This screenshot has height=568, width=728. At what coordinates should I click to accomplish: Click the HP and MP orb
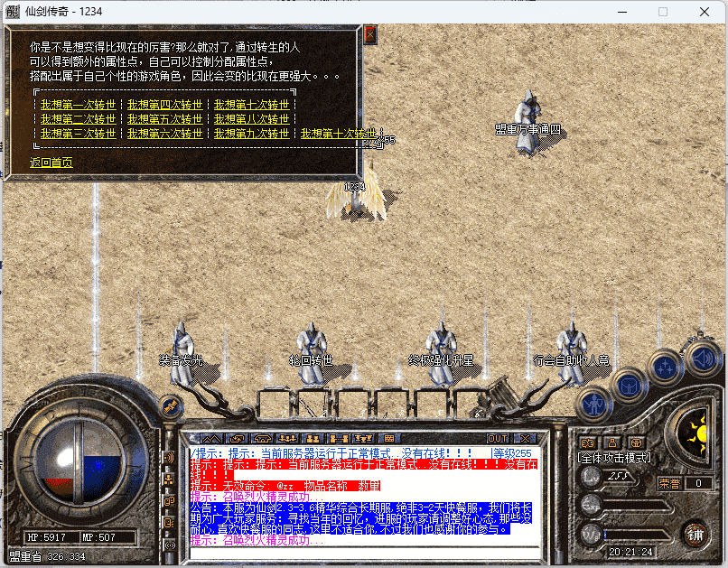click(x=79, y=460)
